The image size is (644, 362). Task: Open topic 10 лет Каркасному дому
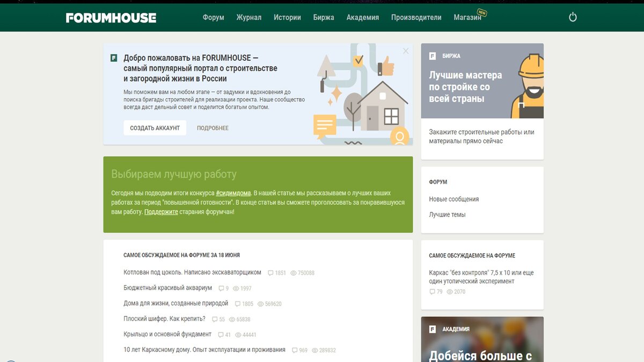(x=204, y=350)
